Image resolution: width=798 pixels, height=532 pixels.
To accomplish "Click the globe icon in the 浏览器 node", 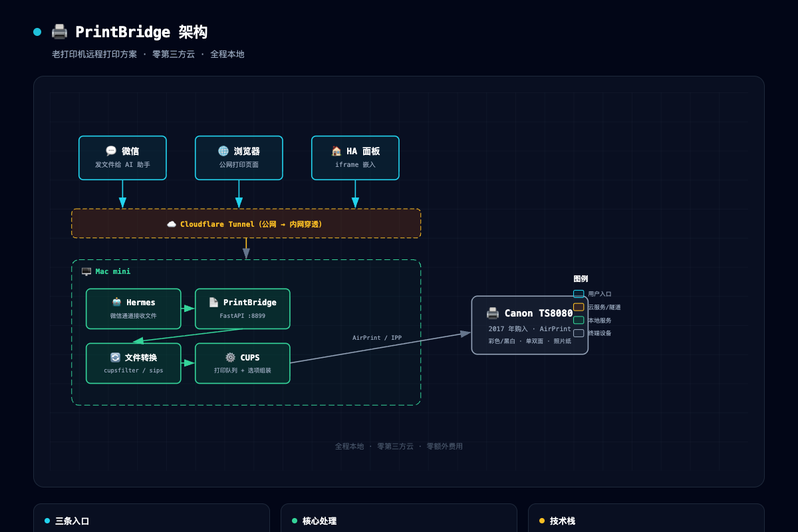I will point(223,151).
